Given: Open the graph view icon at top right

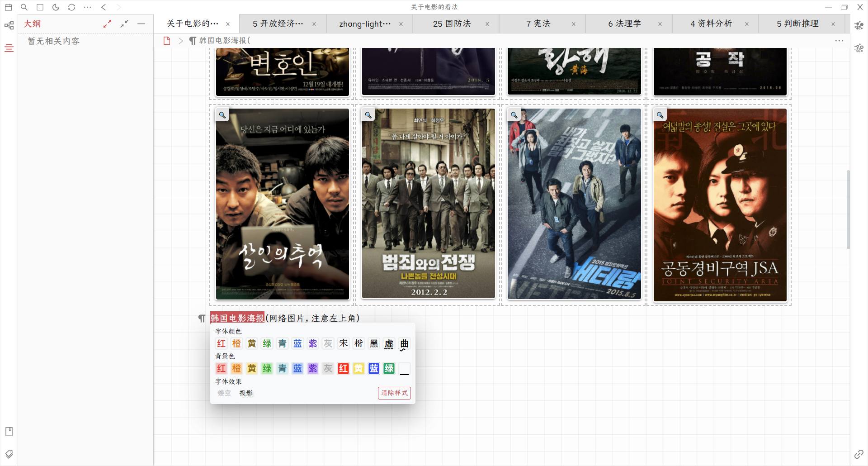Looking at the screenshot, I should click(x=859, y=25).
